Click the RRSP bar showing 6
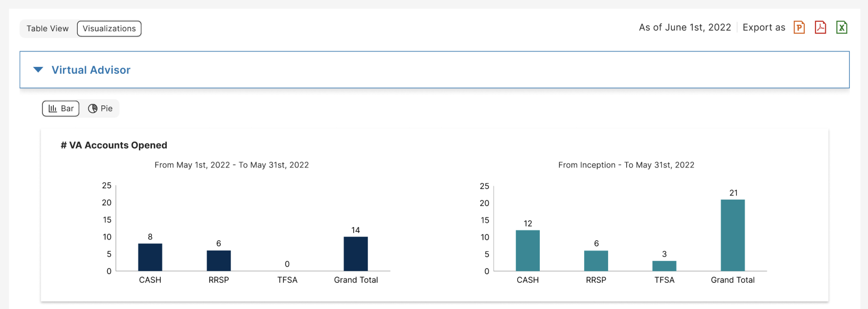Screen dimensions: 868x309 pos(596,260)
